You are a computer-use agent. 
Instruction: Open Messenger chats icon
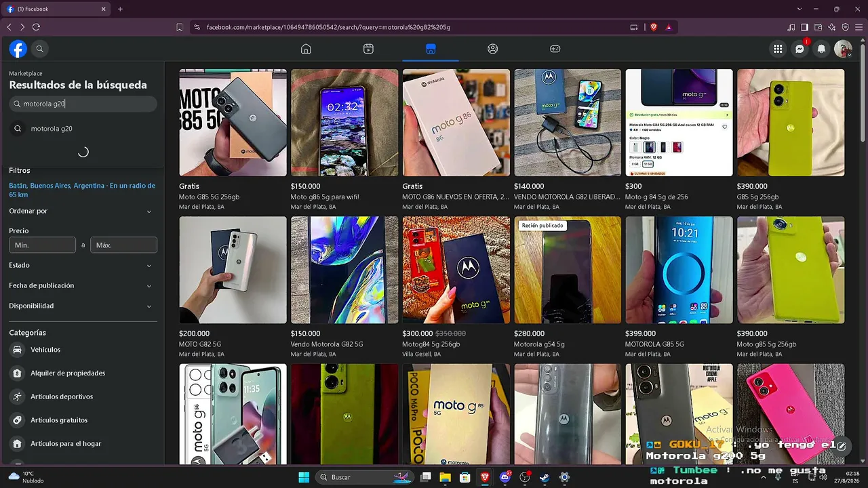tap(800, 49)
